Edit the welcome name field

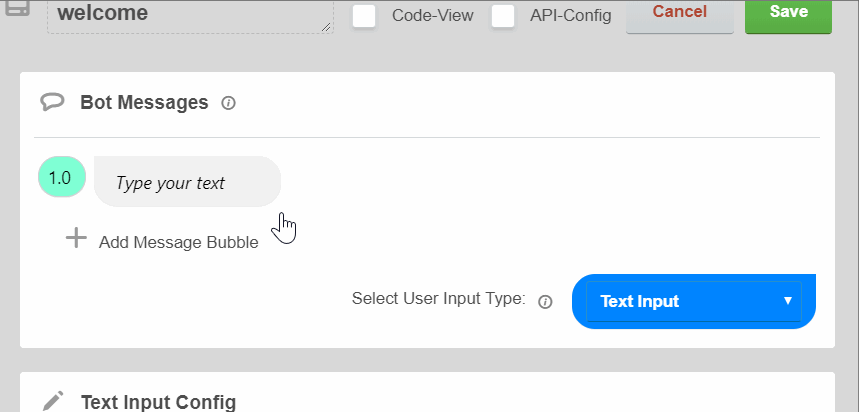[x=190, y=16]
